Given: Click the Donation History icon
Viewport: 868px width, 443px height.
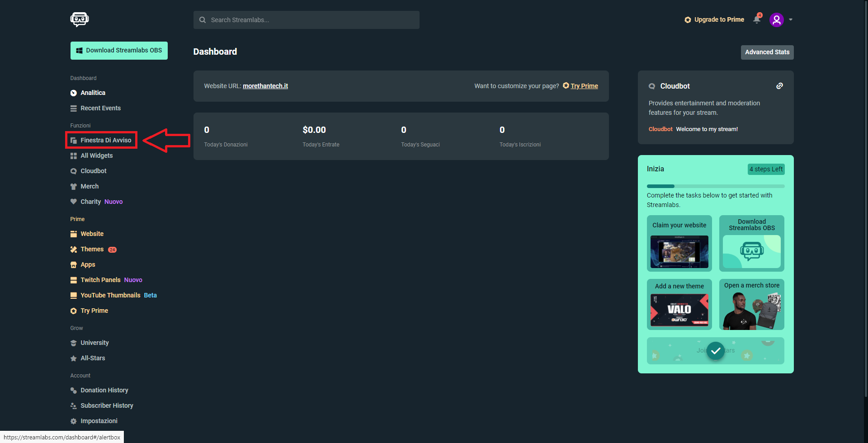Looking at the screenshot, I should tap(73, 391).
